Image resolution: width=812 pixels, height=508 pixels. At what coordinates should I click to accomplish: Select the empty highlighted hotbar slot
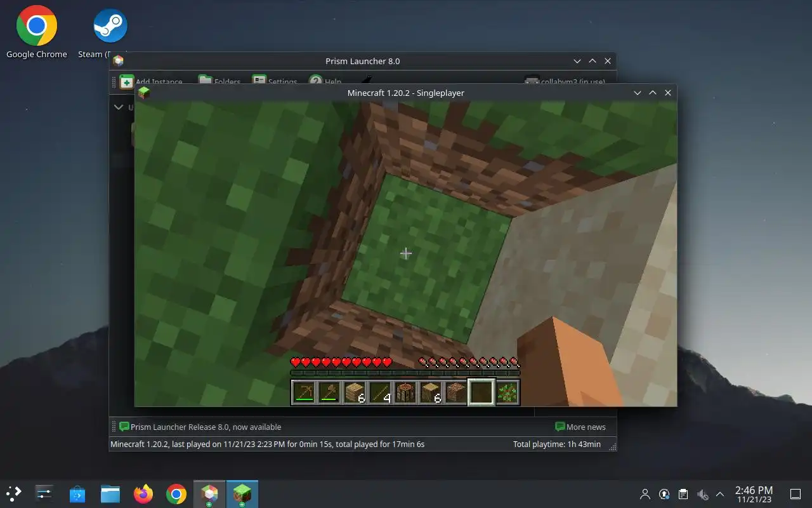(x=481, y=392)
